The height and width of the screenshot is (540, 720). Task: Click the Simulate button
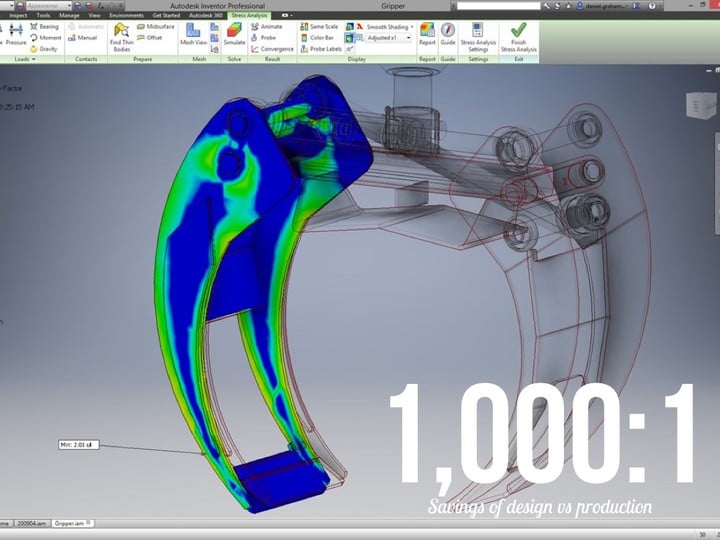[x=234, y=34]
